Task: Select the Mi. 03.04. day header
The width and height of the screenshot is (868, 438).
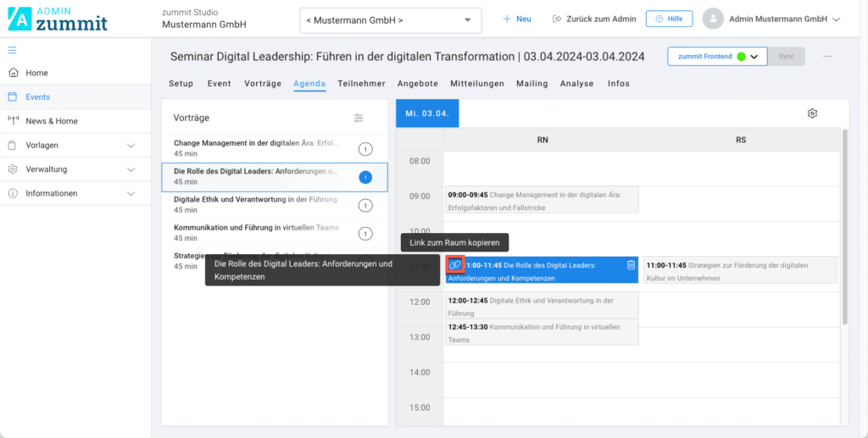Action: coord(427,114)
